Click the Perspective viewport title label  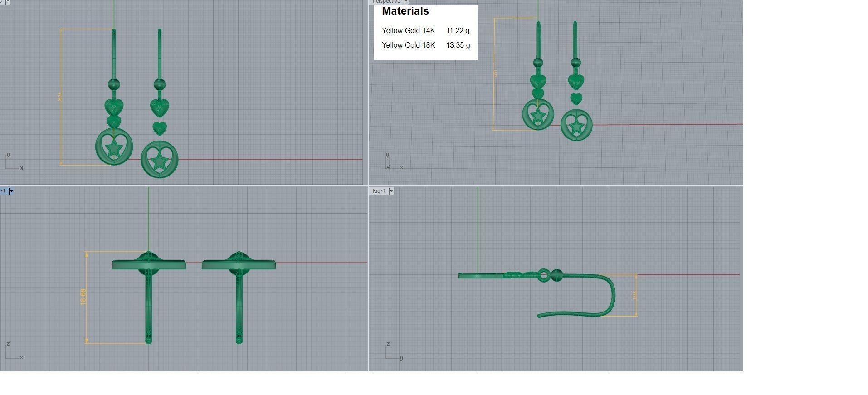[x=386, y=2]
